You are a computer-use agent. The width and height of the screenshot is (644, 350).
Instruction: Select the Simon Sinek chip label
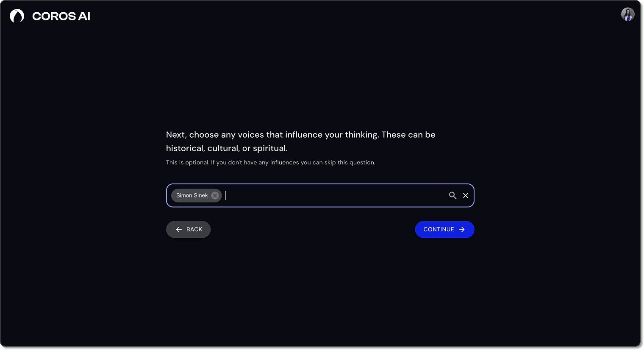[192, 195]
